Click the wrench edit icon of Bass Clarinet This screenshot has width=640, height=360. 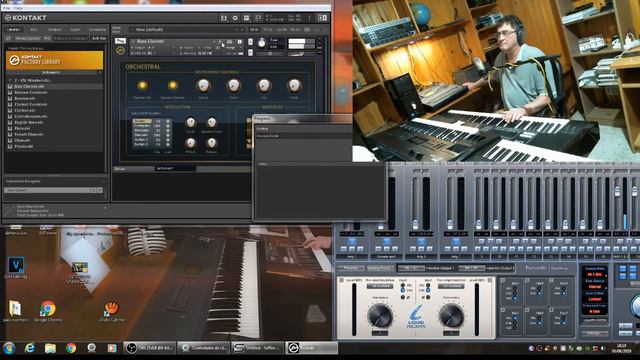tap(120, 41)
